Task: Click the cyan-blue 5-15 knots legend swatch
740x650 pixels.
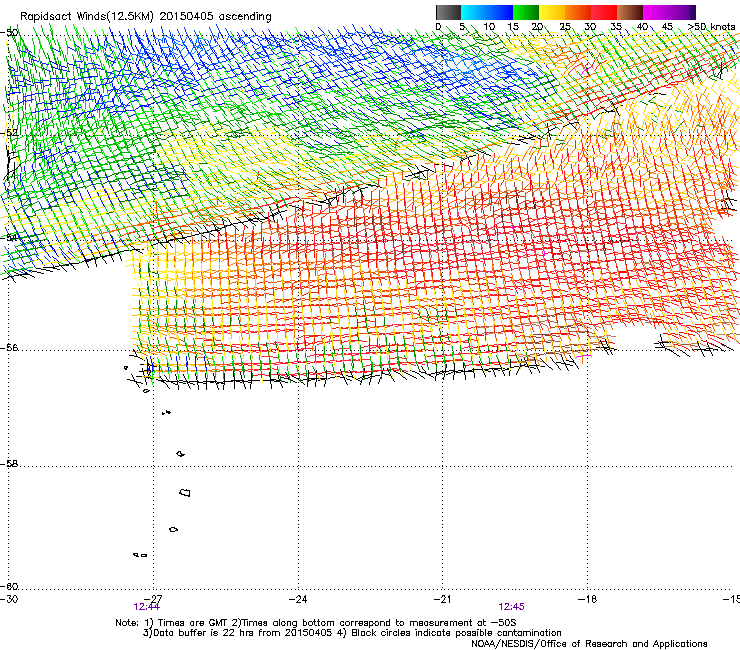Action: coord(487,12)
